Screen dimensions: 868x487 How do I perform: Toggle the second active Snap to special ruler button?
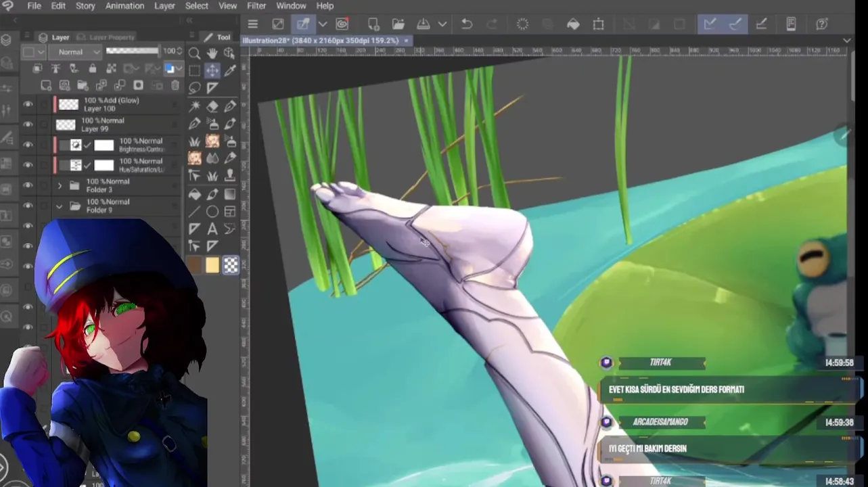(735, 24)
